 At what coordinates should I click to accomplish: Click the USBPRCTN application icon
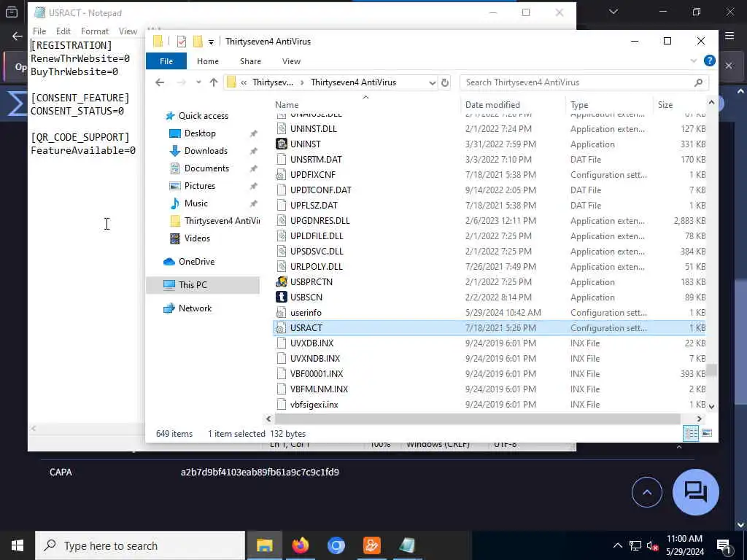point(281,282)
